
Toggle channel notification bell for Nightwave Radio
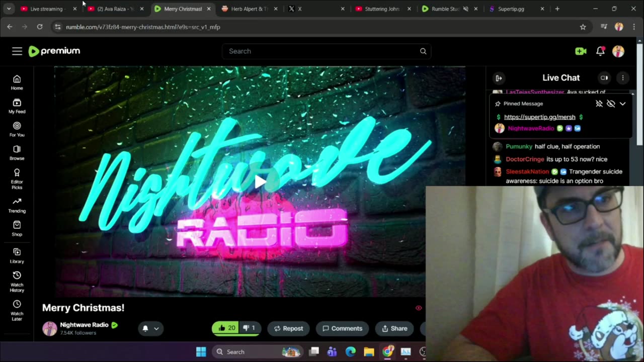[145, 328]
